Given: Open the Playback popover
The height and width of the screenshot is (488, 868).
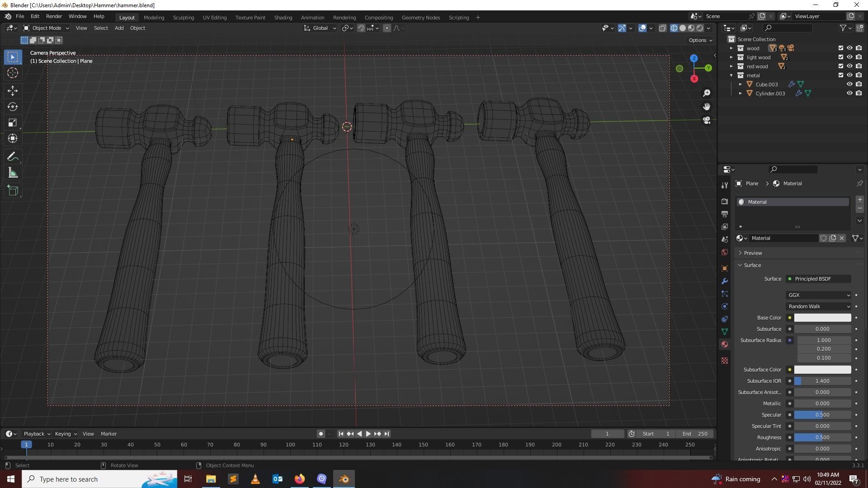Looking at the screenshot, I should [37, 434].
